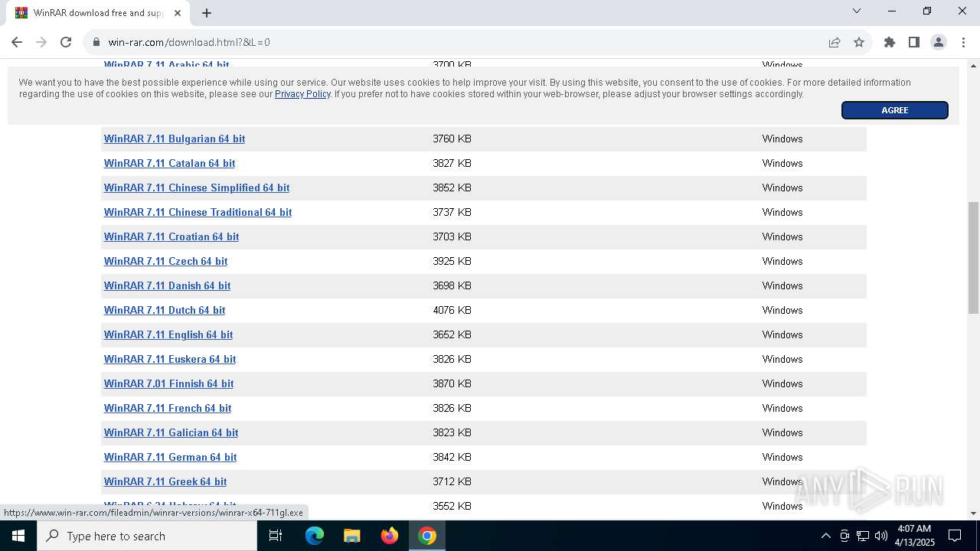
Task: Download WinRAR 7.01 Finnish 64 bit
Action: (x=168, y=383)
